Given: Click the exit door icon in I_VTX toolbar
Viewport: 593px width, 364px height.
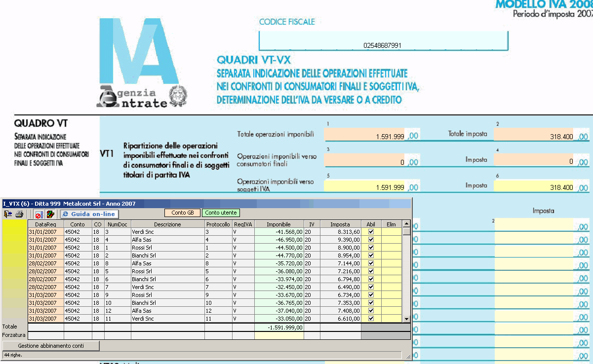Looking at the screenshot, I should 8,214.
